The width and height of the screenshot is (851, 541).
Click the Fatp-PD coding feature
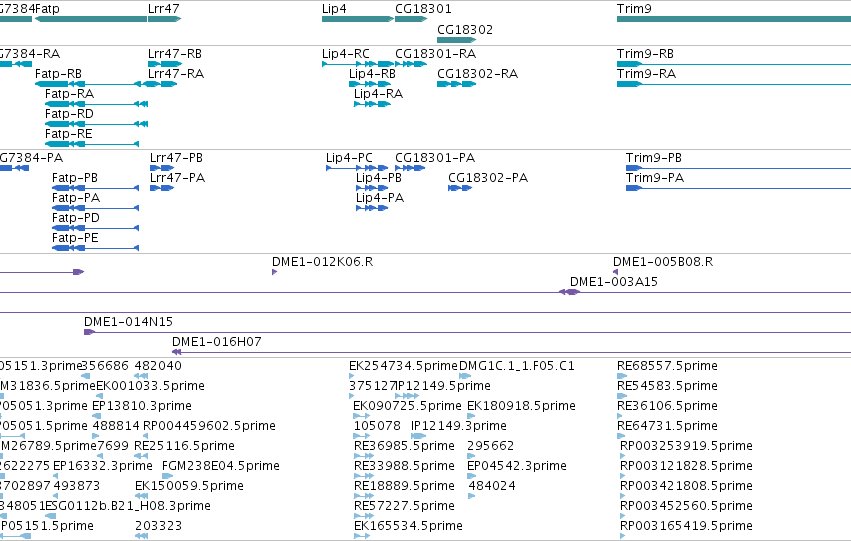tap(76, 218)
